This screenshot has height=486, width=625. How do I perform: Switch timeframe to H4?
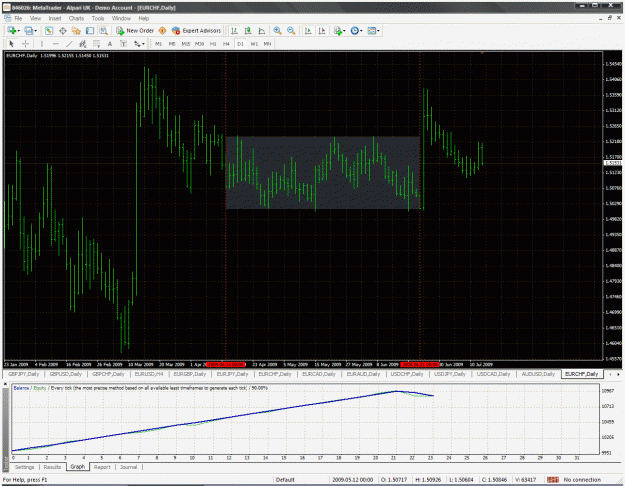(x=226, y=44)
